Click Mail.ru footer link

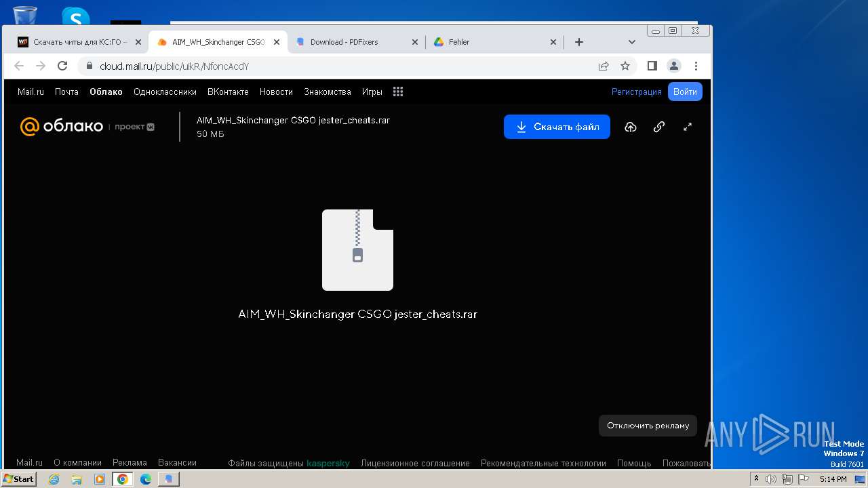(x=29, y=463)
